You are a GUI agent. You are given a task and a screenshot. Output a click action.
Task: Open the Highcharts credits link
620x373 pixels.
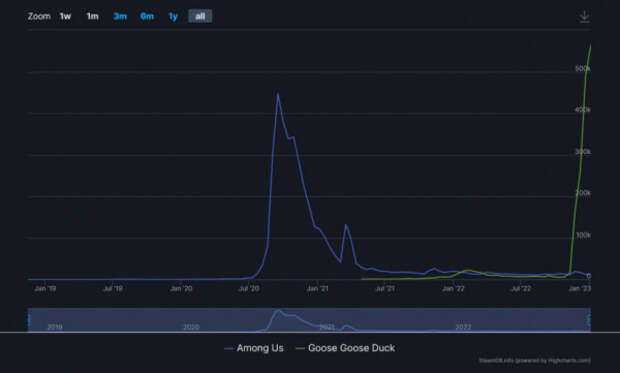coord(535,360)
